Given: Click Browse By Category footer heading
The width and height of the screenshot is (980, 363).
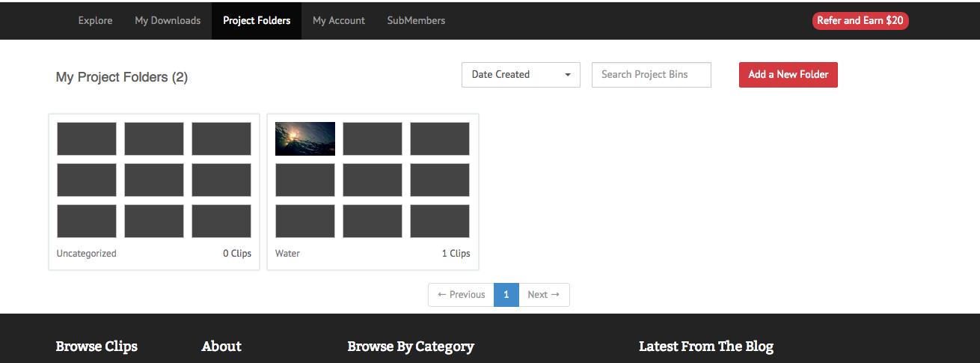Looking at the screenshot, I should tap(411, 347).
